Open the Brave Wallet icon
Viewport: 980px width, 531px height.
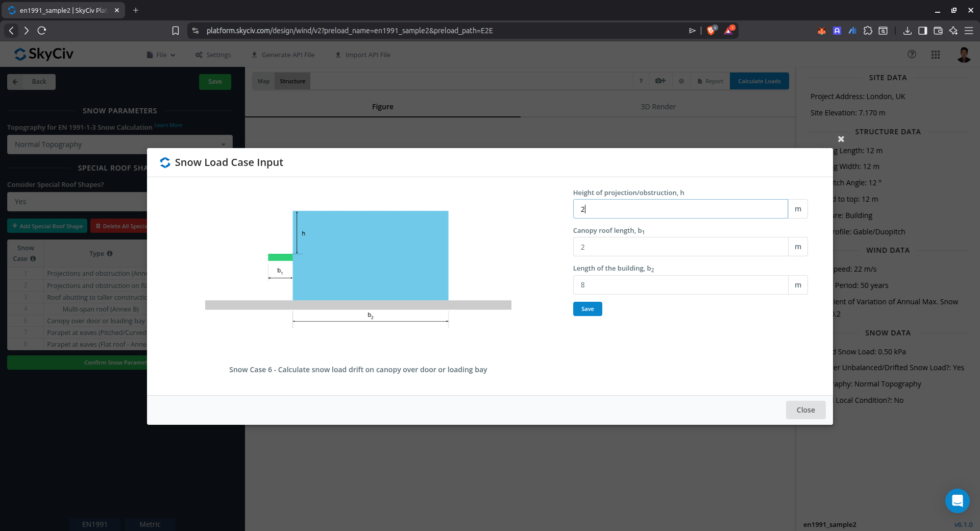coord(938,31)
